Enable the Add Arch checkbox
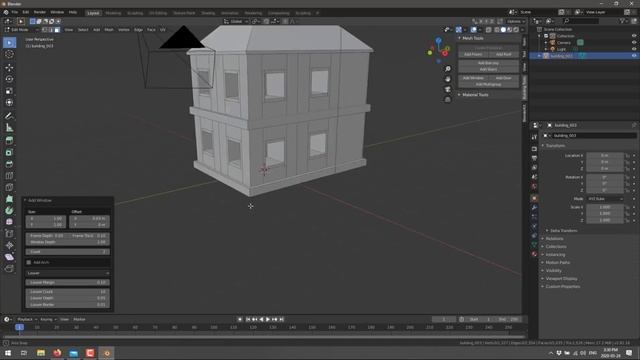Viewport: 640px width, 360px height. coord(29,262)
